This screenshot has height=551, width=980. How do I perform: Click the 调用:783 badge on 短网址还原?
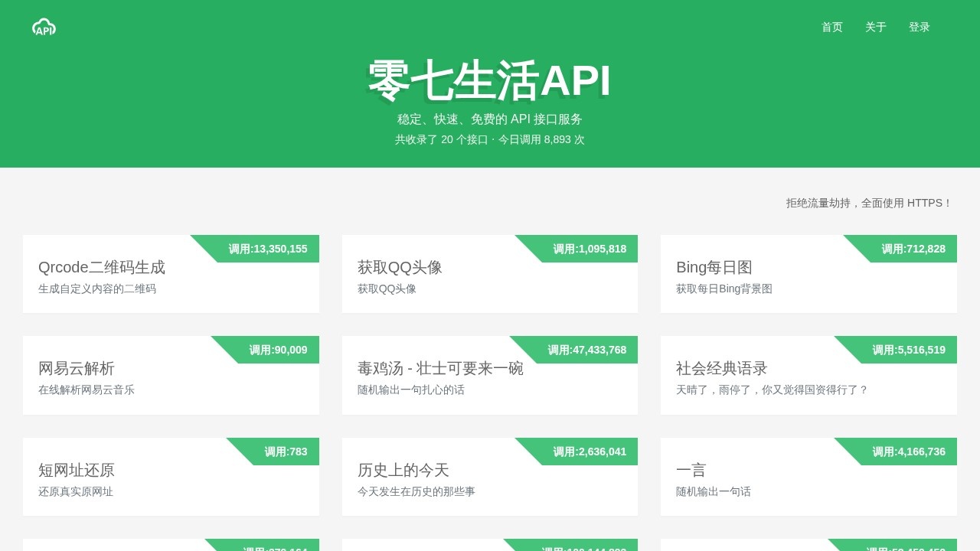tap(286, 452)
